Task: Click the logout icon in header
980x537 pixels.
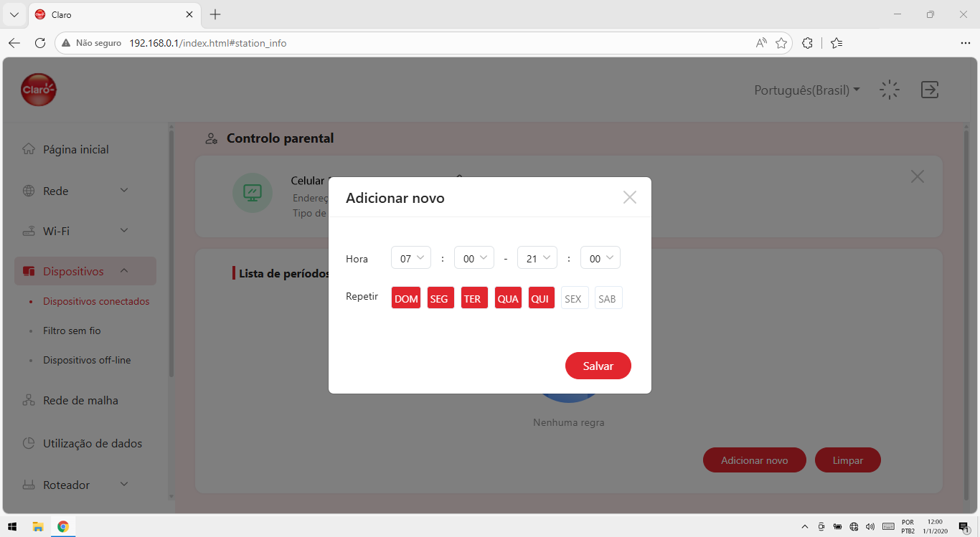Action: [x=930, y=90]
